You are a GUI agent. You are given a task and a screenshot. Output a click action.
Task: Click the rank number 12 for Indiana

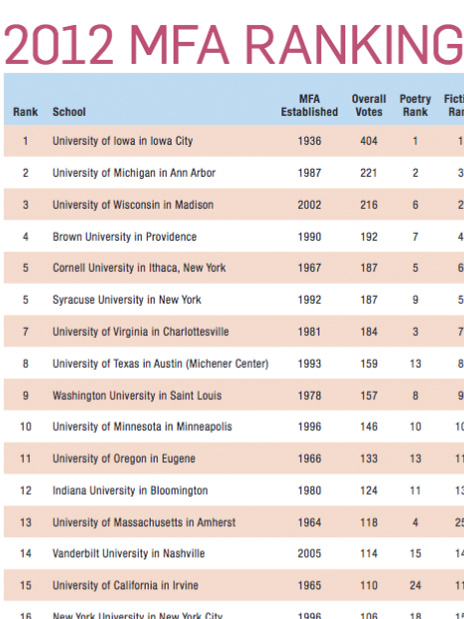[25, 491]
